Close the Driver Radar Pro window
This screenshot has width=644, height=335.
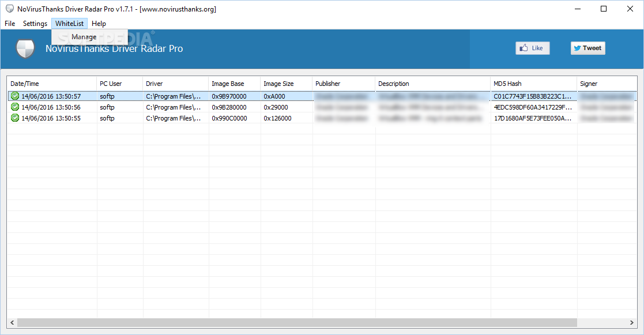pos(630,9)
